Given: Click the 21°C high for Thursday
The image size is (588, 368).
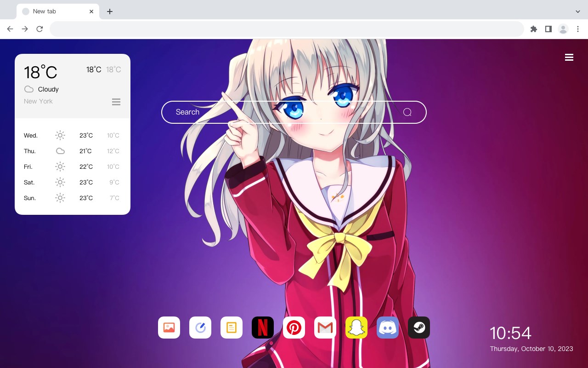Looking at the screenshot, I should tap(85, 151).
